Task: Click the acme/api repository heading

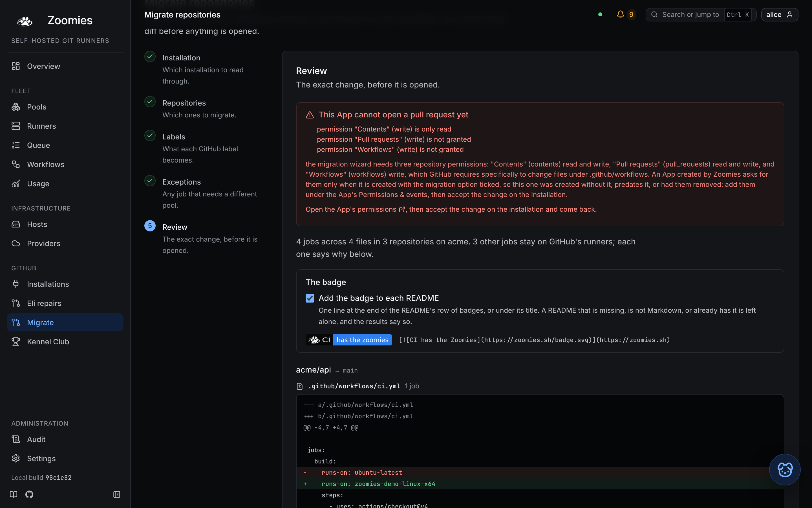Action: (314, 370)
